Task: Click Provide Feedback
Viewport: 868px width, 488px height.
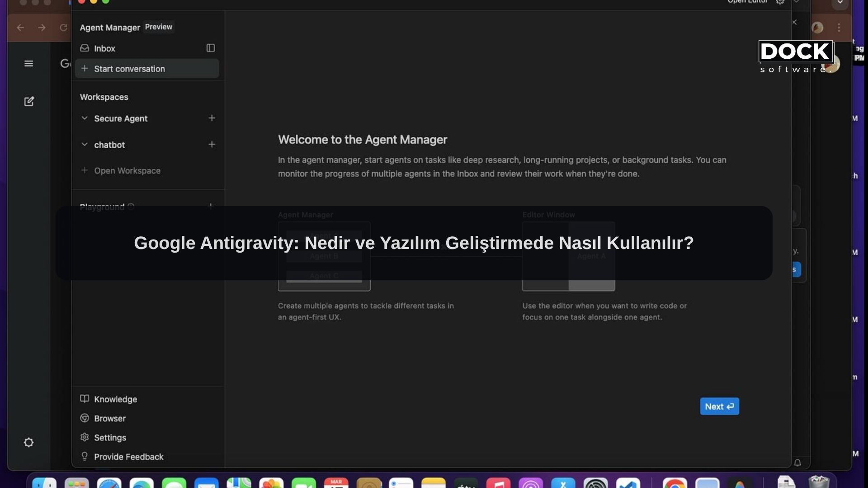Action: coord(129,457)
